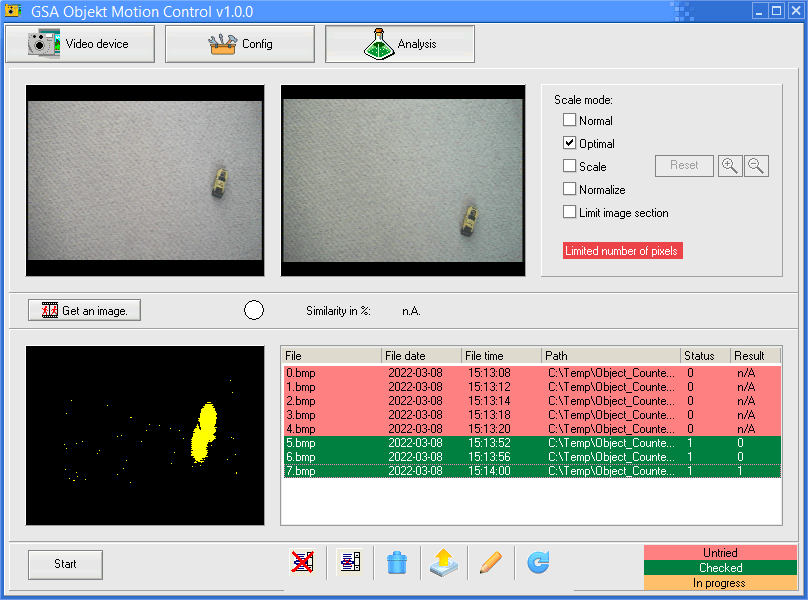Viewport: 808px width, 600px height.
Task: Maximize the GSA Objekt Motion Control window
Action: click(x=777, y=10)
